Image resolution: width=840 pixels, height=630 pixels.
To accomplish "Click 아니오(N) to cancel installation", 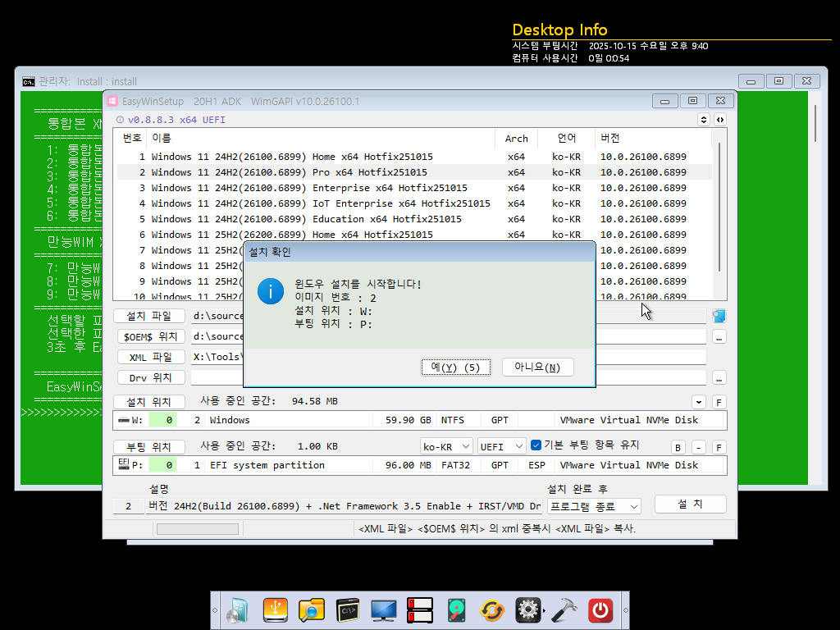I will [537, 367].
